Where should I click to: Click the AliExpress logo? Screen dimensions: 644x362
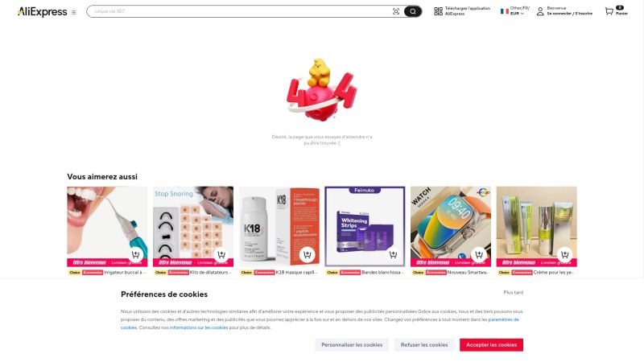[x=43, y=12]
